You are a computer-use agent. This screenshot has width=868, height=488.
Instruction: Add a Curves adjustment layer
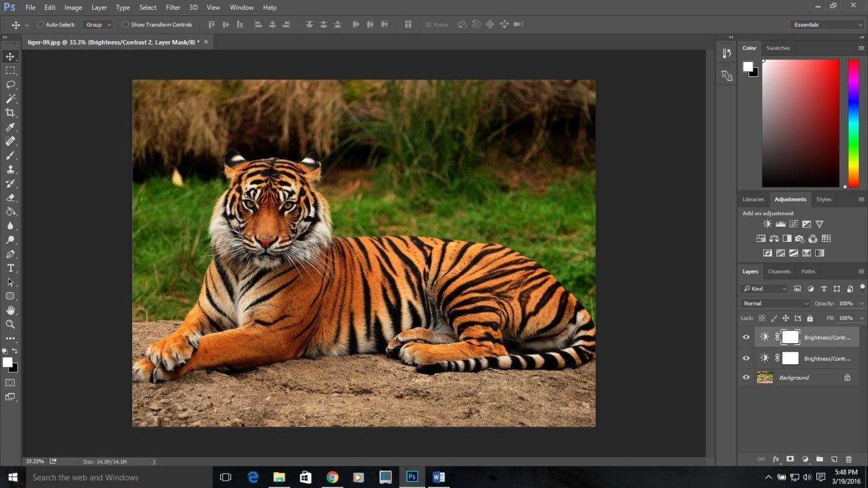793,224
